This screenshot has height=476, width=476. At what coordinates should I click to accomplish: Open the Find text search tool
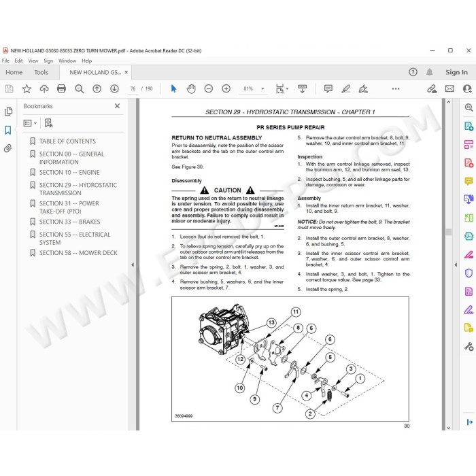point(80,88)
